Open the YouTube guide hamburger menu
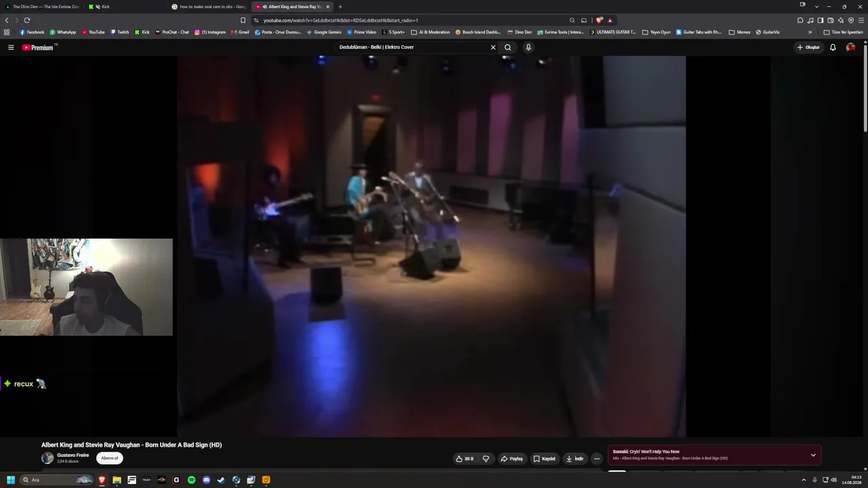 click(11, 47)
